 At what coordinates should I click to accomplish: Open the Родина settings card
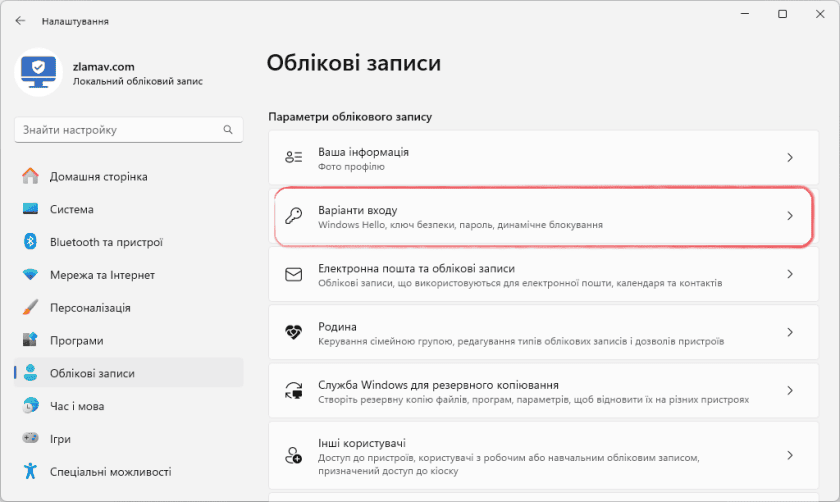(544, 332)
